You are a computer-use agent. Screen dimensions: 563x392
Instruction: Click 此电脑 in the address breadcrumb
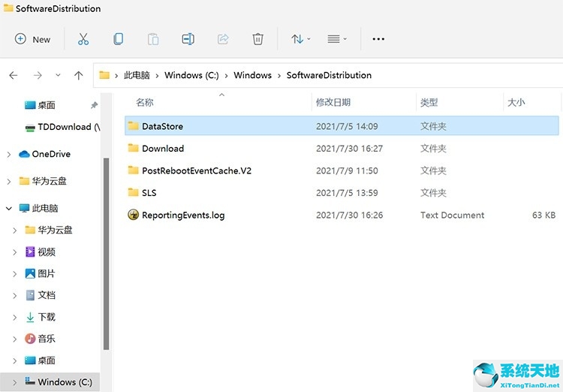137,75
